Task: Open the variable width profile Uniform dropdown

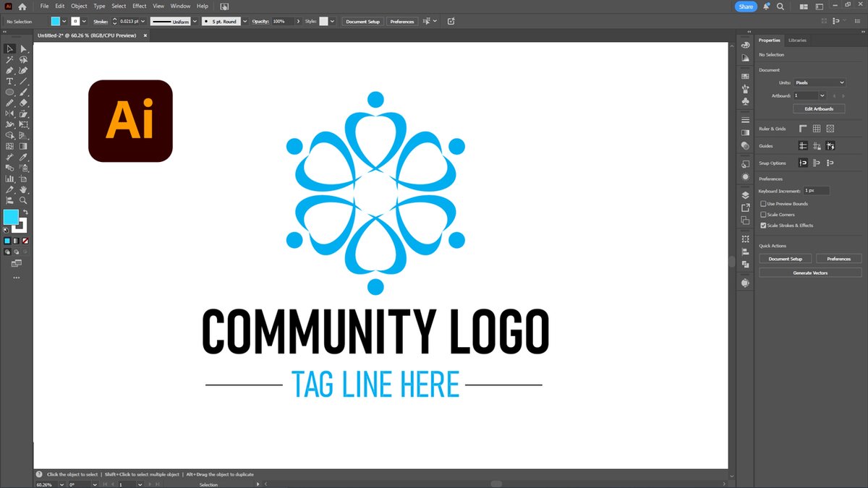Action: (x=194, y=21)
